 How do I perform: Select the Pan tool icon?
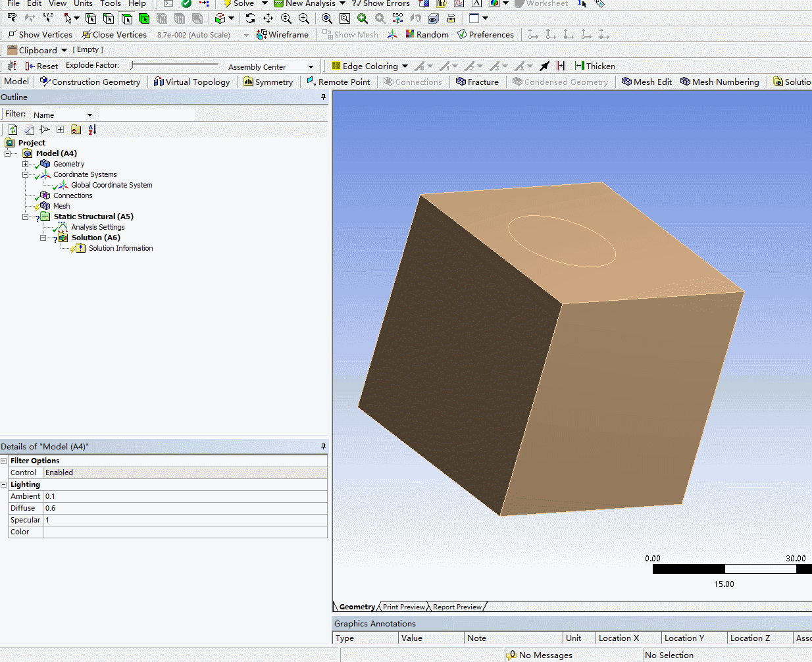pos(268,18)
